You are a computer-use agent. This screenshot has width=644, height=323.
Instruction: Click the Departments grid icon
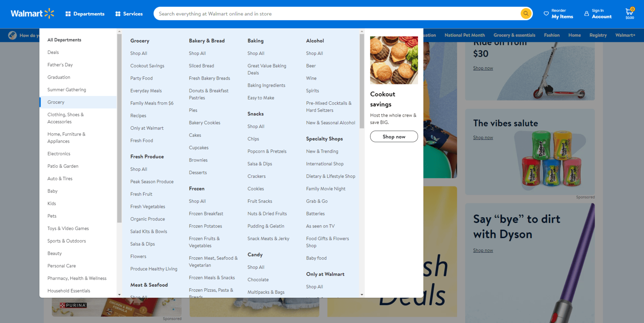68,14
